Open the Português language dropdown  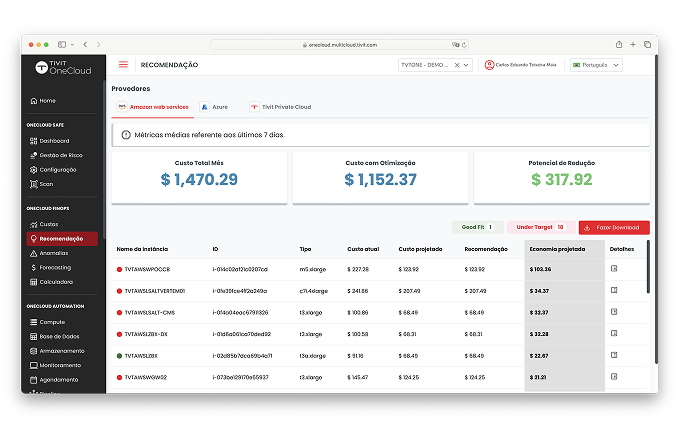(596, 65)
